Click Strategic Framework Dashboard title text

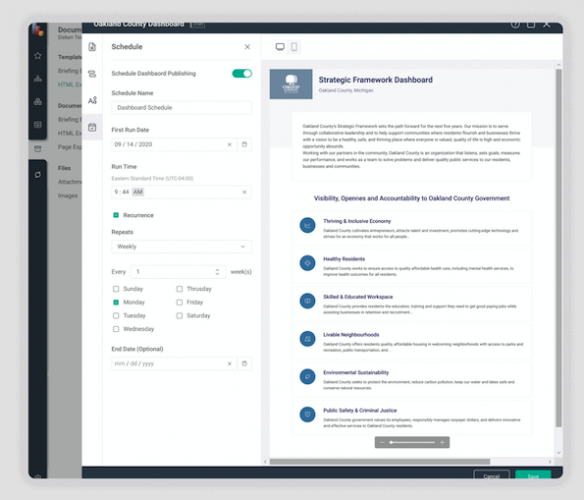[x=375, y=80]
